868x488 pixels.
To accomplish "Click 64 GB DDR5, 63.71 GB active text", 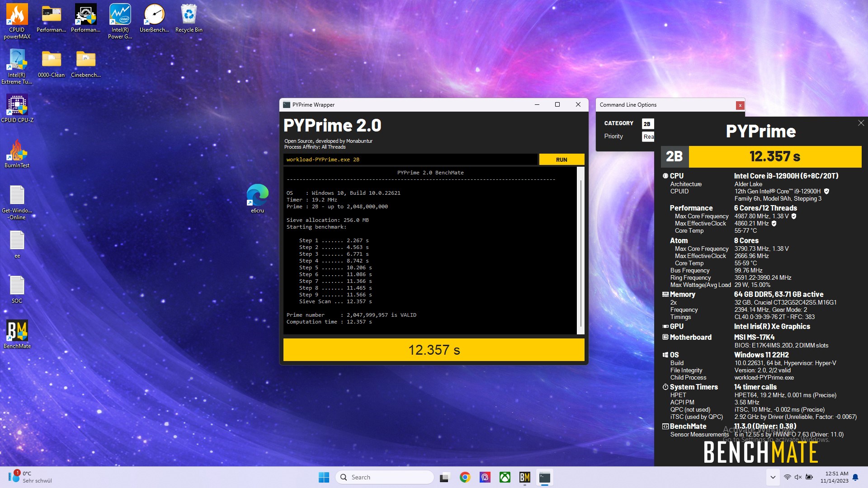I will point(778,294).
